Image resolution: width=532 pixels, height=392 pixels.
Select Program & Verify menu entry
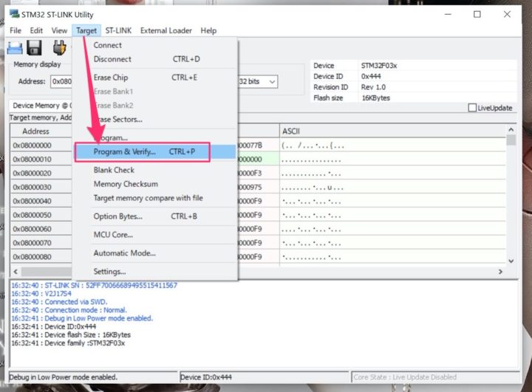[x=142, y=151]
